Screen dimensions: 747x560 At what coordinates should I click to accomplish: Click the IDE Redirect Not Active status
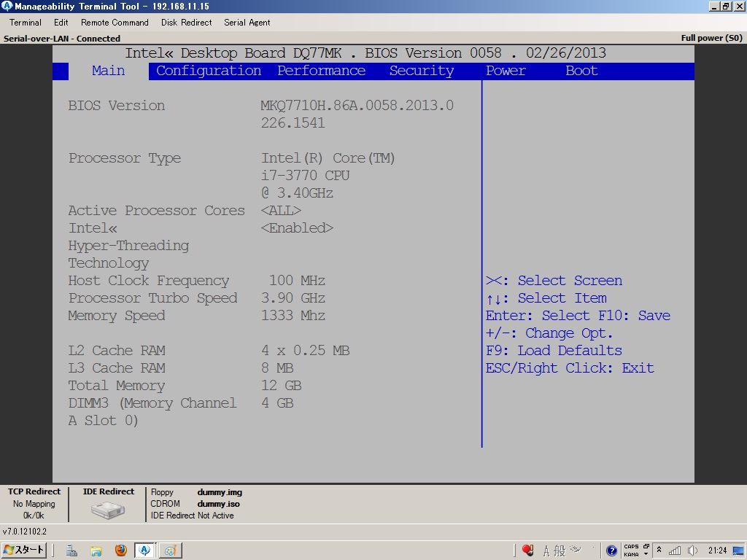tap(192, 516)
